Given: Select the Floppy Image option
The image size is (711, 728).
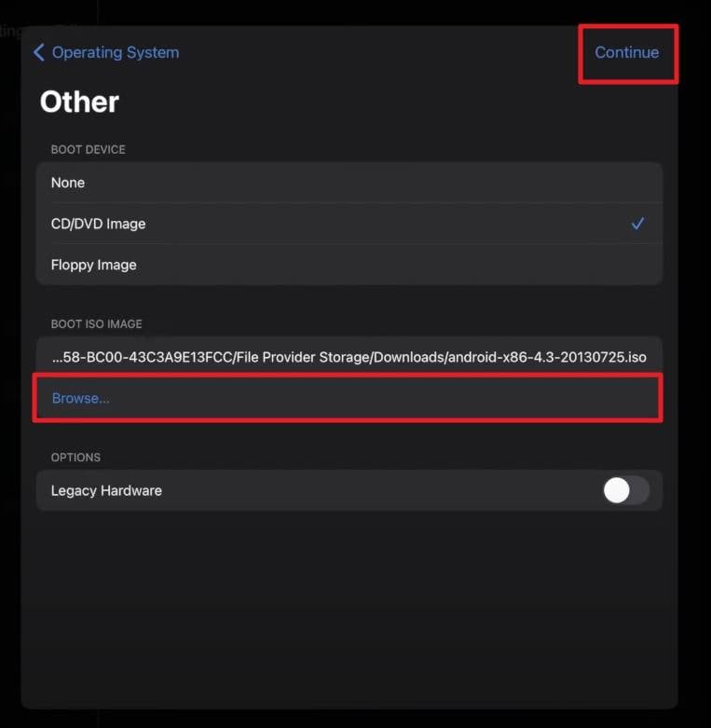Looking at the screenshot, I should pos(94,265).
